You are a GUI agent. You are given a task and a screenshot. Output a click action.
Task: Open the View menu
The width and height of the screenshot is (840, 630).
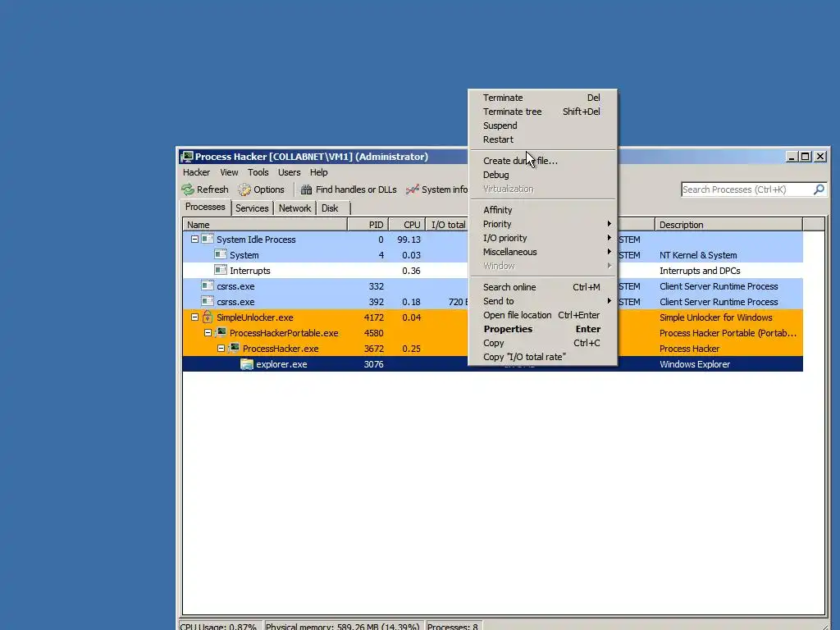click(x=229, y=172)
